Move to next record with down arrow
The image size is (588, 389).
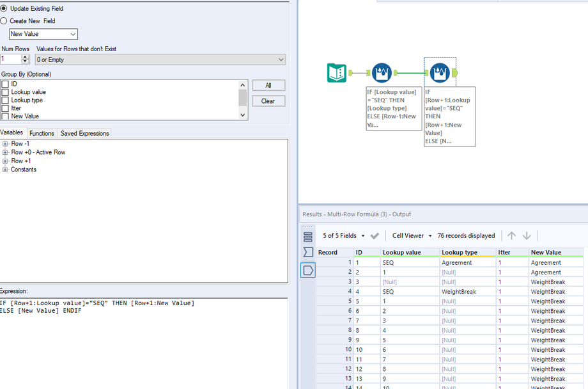[527, 235]
